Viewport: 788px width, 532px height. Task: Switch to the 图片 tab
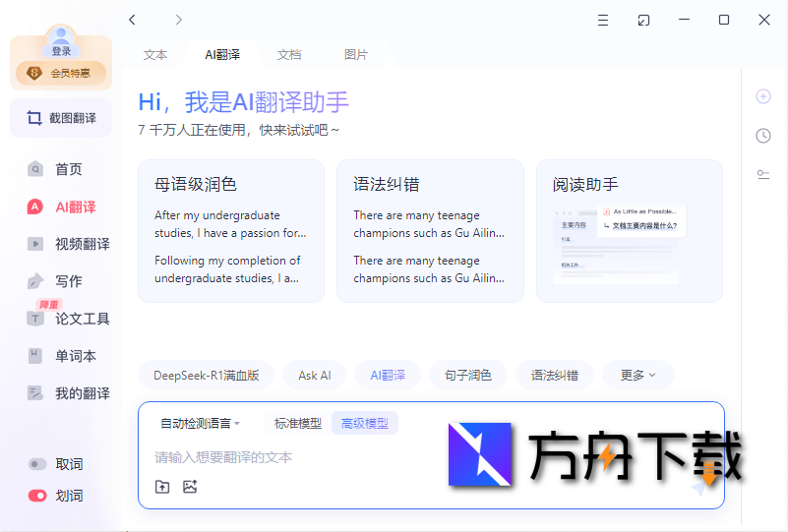tap(356, 55)
